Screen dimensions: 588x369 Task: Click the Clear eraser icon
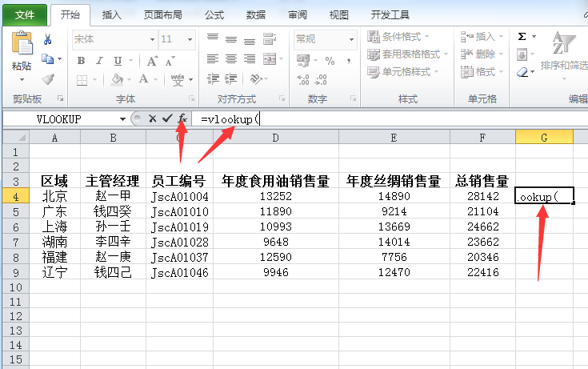click(522, 72)
